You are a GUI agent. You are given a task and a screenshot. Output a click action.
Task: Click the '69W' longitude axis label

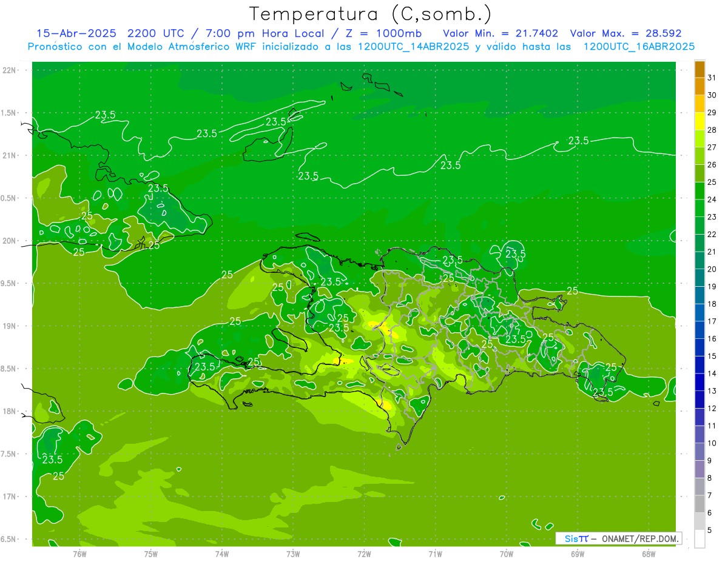tap(578, 554)
